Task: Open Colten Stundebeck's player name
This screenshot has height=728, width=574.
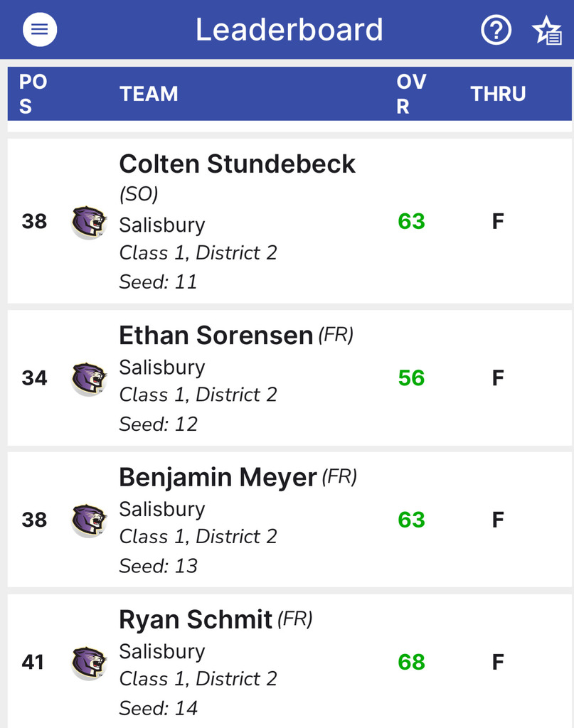Action: tap(237, 164)
